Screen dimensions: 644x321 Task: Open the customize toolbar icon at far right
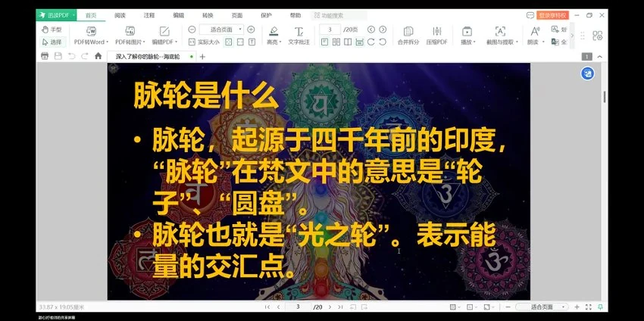597,36
